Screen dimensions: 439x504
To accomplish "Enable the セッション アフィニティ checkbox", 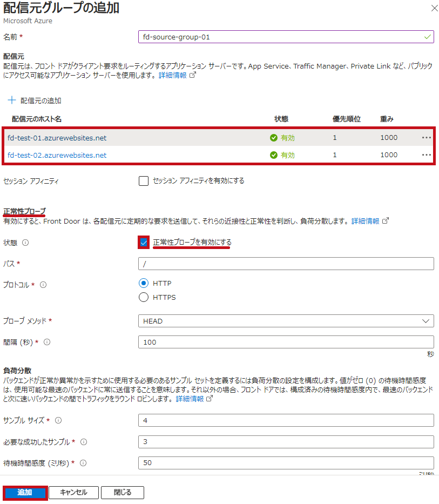I will point(144,181).
